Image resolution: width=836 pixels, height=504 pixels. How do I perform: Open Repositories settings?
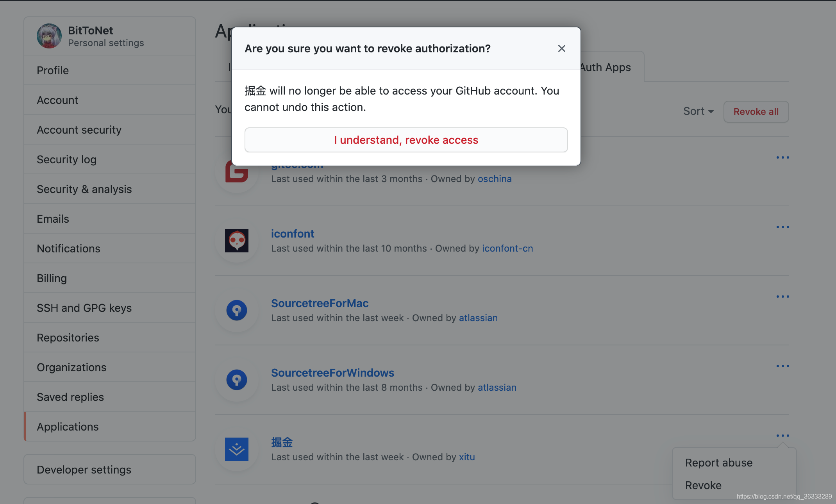(x=110, y=338)
